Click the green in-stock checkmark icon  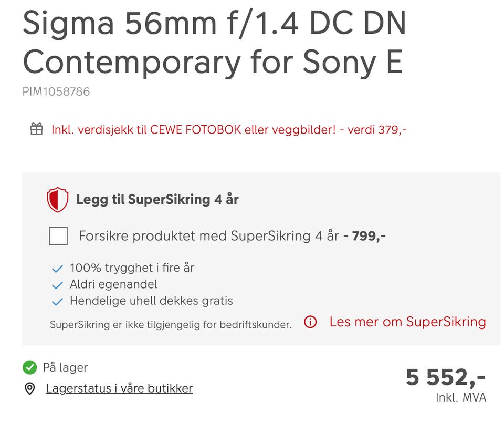tap(30, 367)
